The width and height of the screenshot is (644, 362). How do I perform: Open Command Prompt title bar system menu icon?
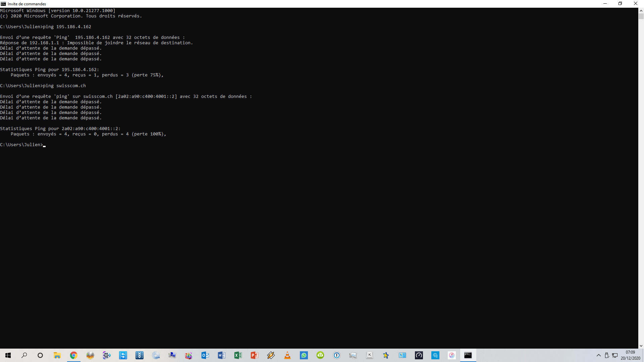(3, 4)
